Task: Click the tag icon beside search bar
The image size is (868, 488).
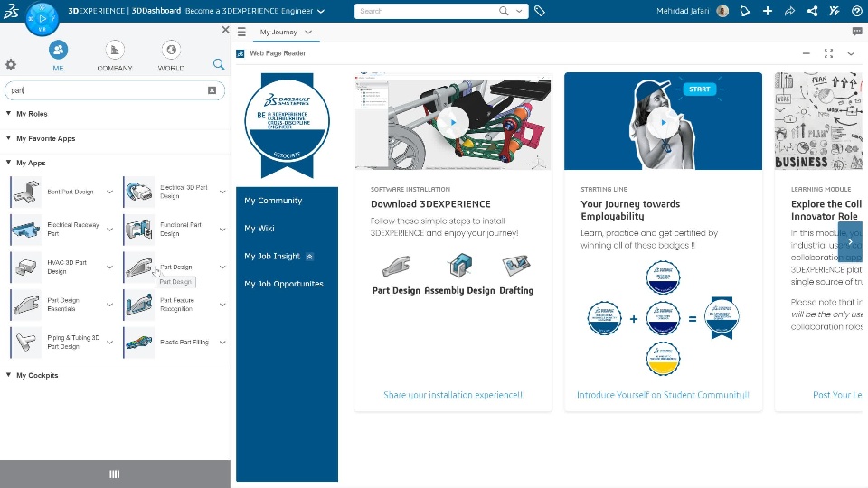Action: 540,11
